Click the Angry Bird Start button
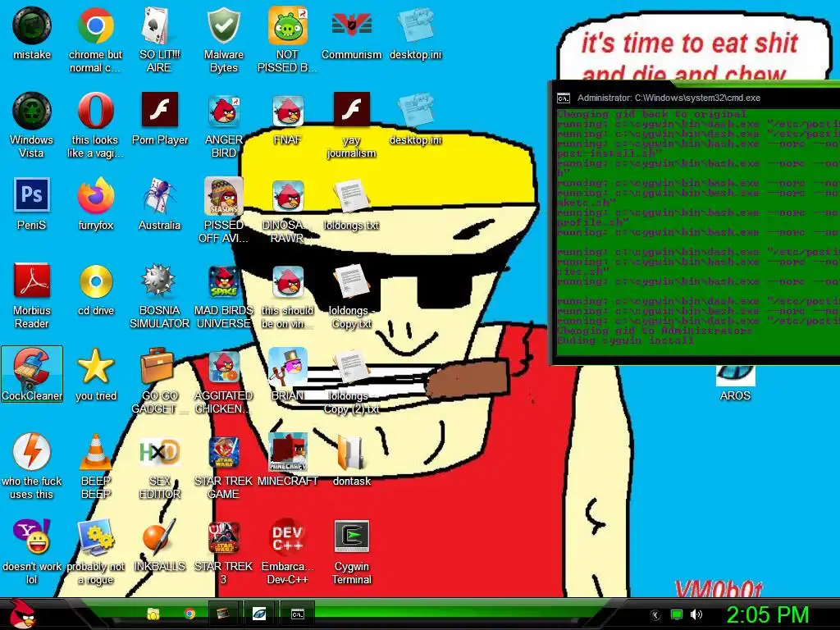The image size is (840, 630). (x=22, y=614)
